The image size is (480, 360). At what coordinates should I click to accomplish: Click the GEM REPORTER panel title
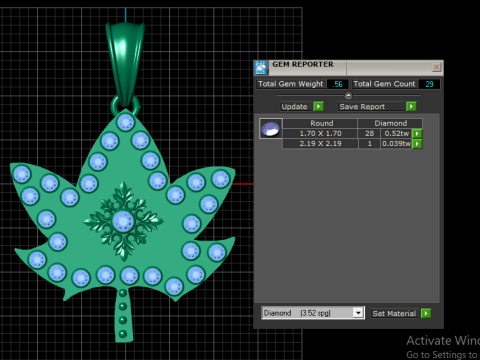click(303, 64)
